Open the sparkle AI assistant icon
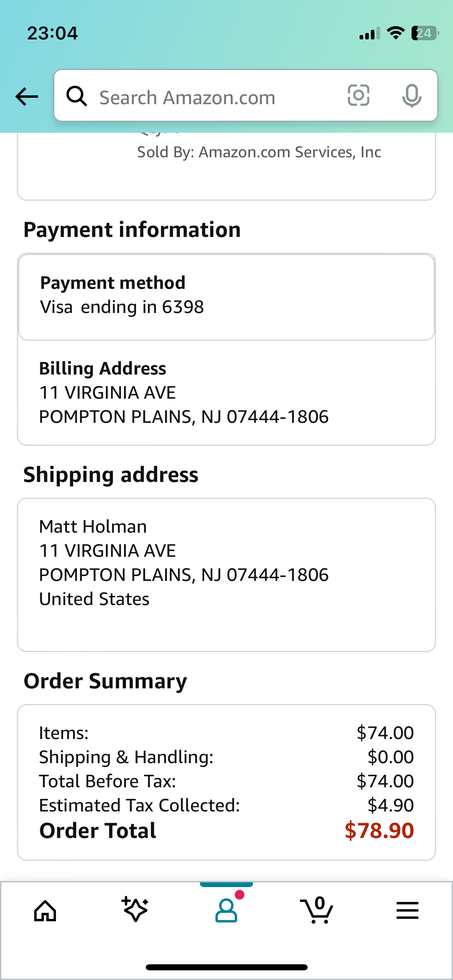The height and width of the screenshot is (980, 453). coord(135,910)
